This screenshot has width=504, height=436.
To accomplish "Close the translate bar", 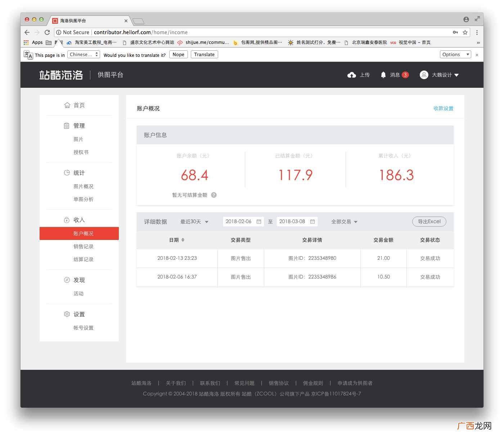I will 477,55.
